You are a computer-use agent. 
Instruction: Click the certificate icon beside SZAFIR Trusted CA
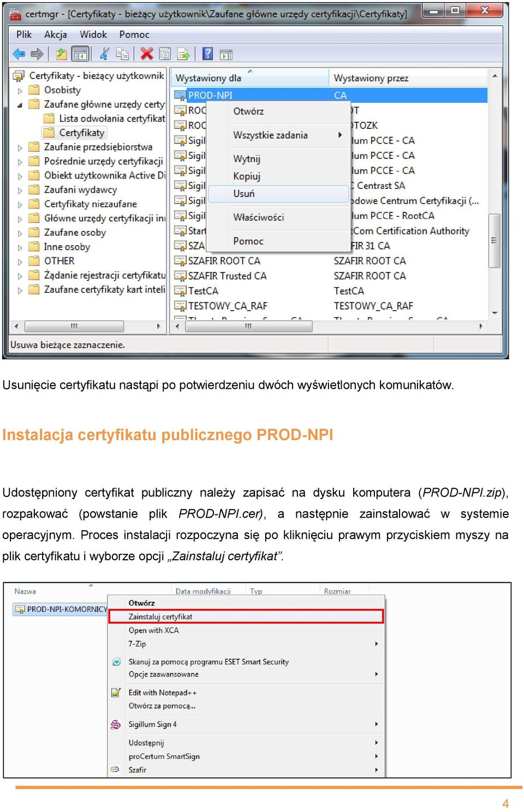tap(180, 276)
